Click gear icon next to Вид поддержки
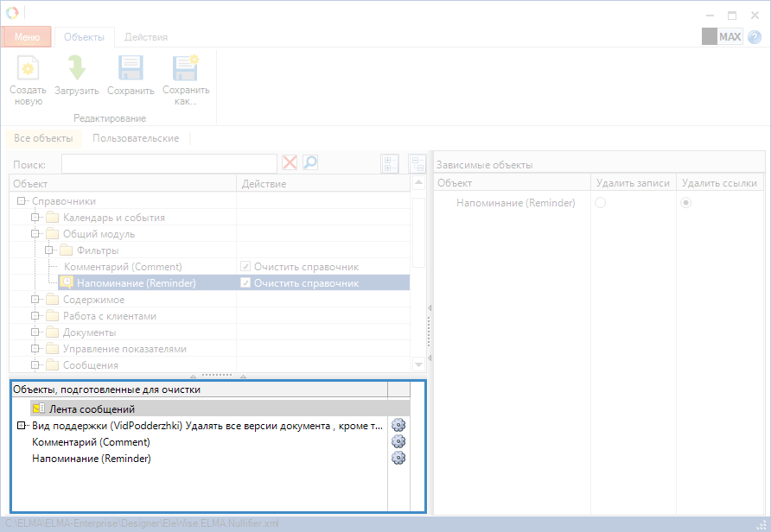The image size is (771, 532). 398,425
